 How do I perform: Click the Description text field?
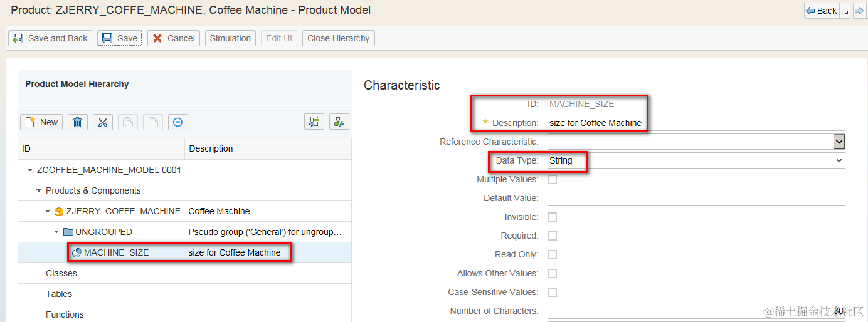point(696,123)
